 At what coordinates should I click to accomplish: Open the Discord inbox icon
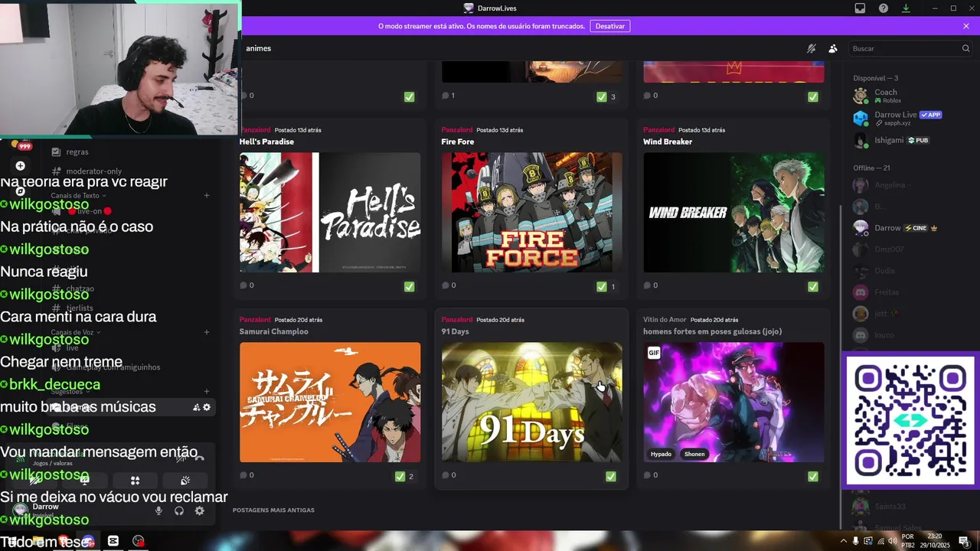tap(860, 8)
